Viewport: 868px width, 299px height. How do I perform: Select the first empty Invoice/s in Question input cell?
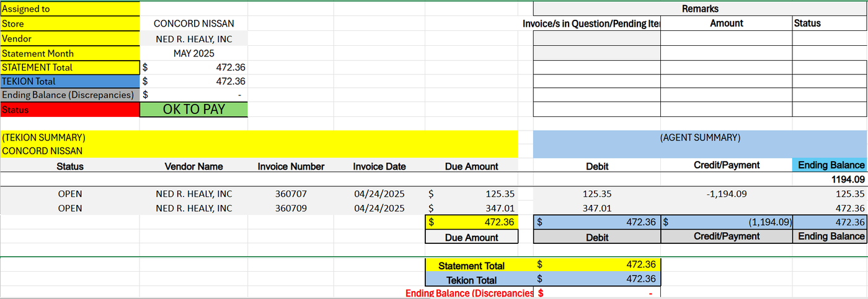(x=597, y=38)
